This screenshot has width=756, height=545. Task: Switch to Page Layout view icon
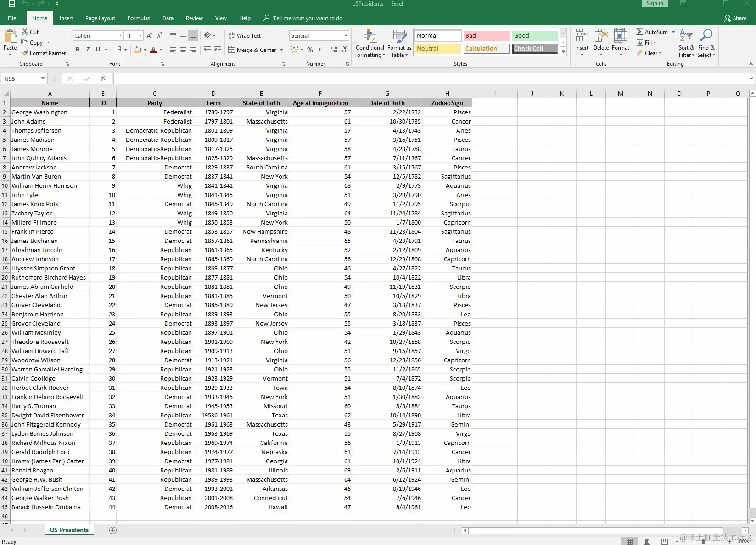click(x=647, y=541)
